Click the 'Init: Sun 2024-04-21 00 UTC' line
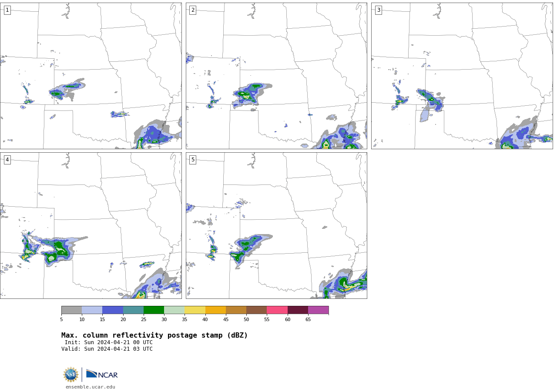The image size is (557, 392). [109, 342]
